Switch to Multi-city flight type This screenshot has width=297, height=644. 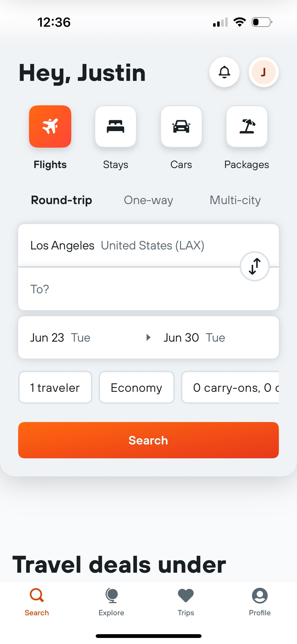pyautogui.click(x=235, y=200)
